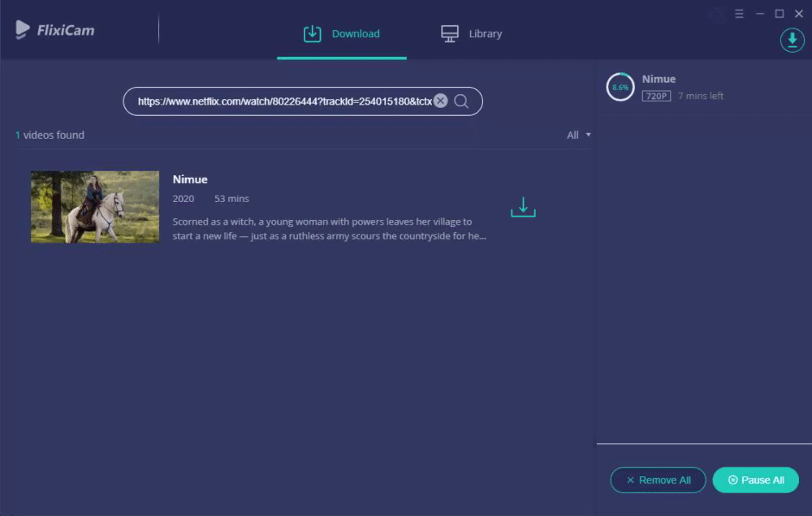Maximize the FlixiCam window

(779, 14)
